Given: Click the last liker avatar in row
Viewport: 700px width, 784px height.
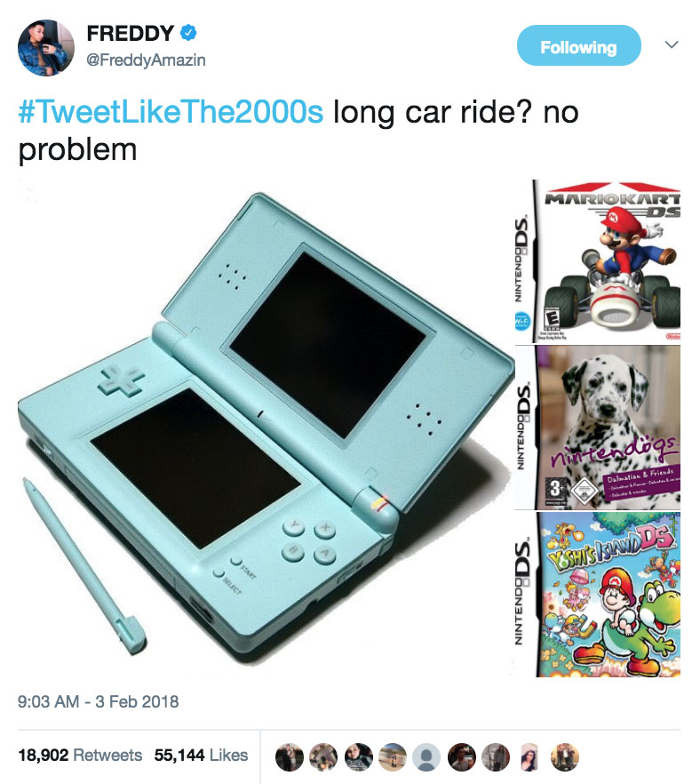Looking at the screenshot, I should [565, 757].
